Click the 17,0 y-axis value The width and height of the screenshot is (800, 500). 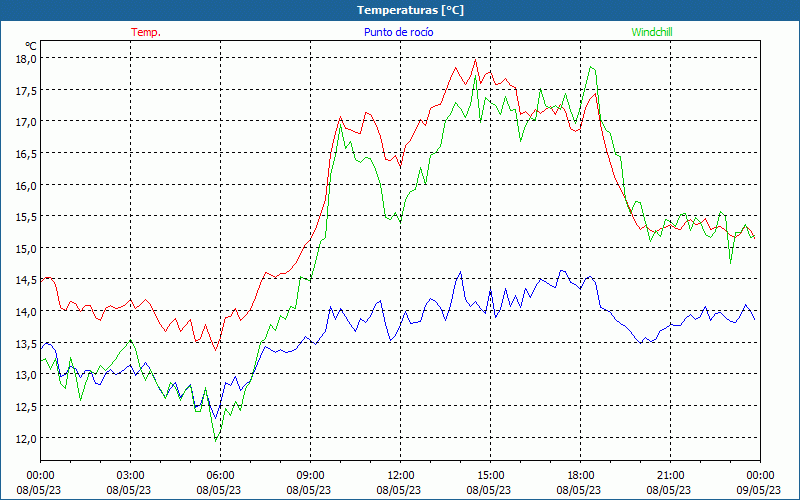click(28, 121)
